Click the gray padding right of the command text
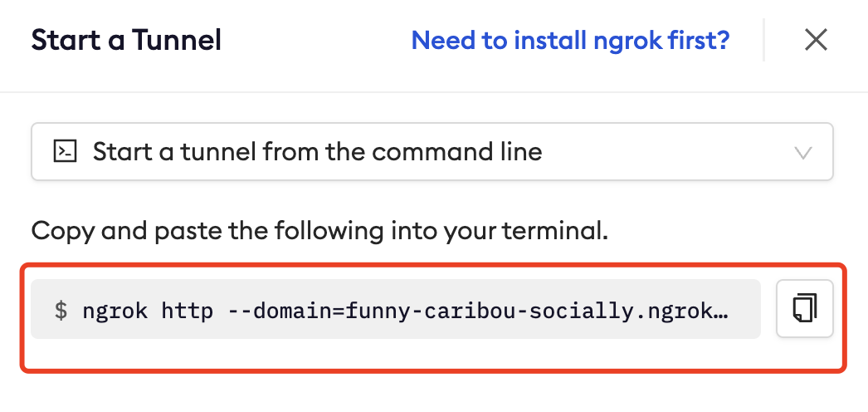868x412 pixels. coord(747,310)
